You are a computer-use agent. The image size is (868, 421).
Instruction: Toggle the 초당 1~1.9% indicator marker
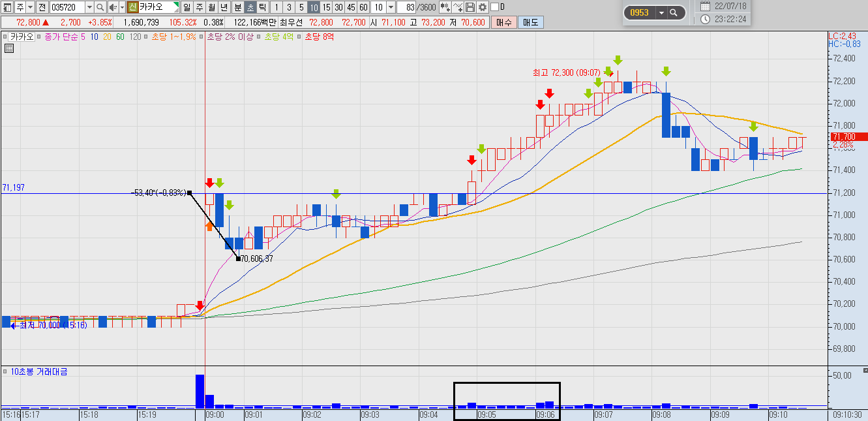[x=146, y=37]
